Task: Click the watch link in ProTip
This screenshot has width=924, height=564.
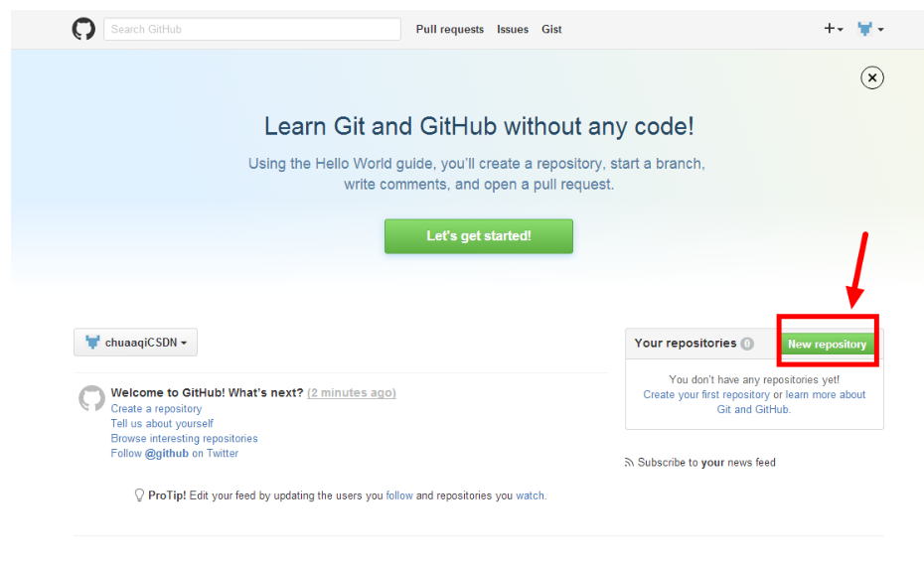Action: tap(530, 495)
